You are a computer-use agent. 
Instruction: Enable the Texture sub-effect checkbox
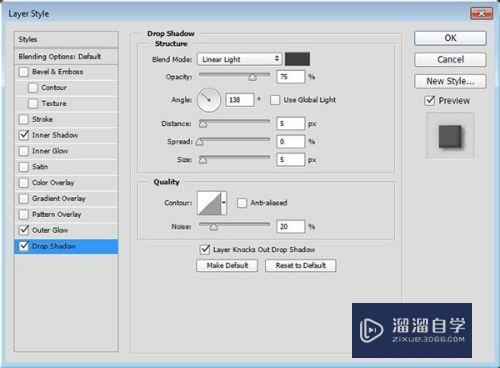(x=33, y=103)
